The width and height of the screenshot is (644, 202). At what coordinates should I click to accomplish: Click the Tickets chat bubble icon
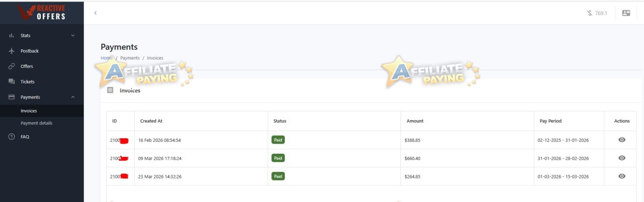click(x=12, y=81)
